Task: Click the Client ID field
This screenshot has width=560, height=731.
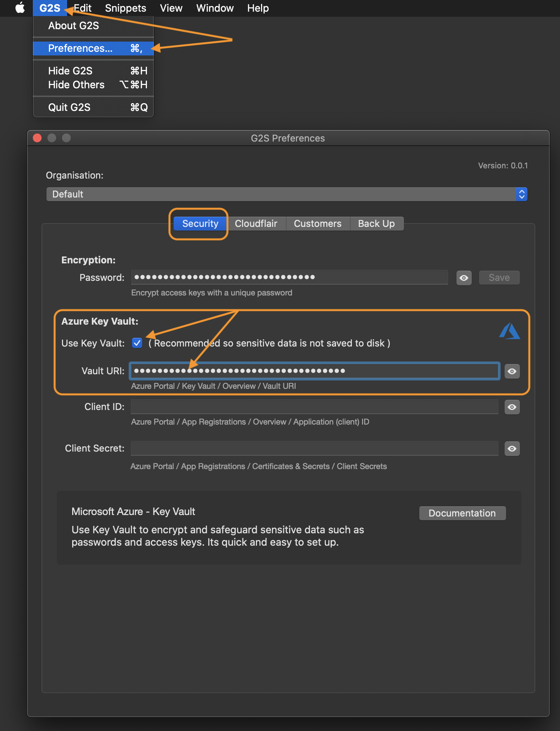Action: (315, 407)
